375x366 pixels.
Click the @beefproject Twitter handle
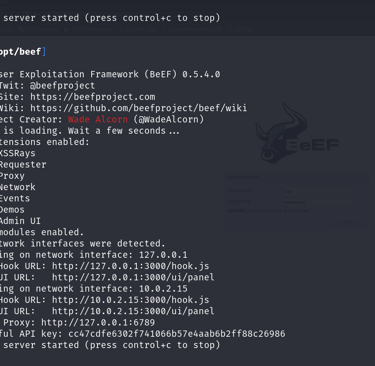(62, 86)
